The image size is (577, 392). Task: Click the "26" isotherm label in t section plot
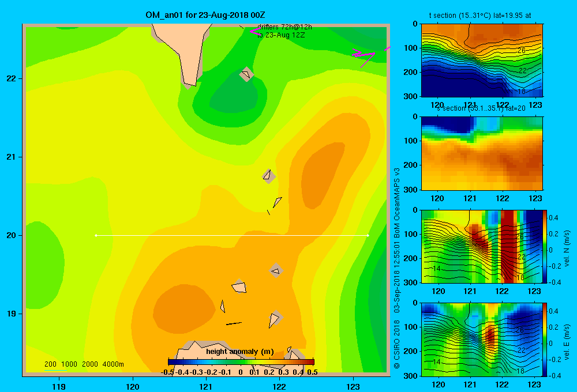[x=522, y=50]
